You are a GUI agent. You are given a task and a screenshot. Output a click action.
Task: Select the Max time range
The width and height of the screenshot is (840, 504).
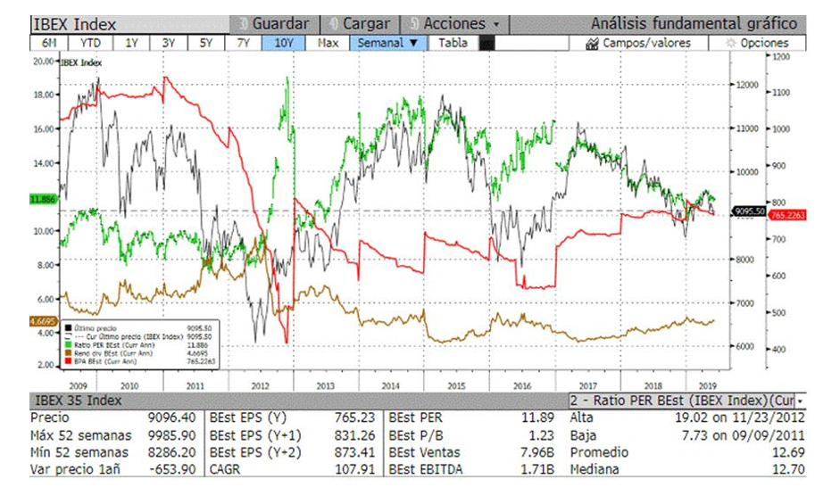pyautogui.click(x=328, y=44)
